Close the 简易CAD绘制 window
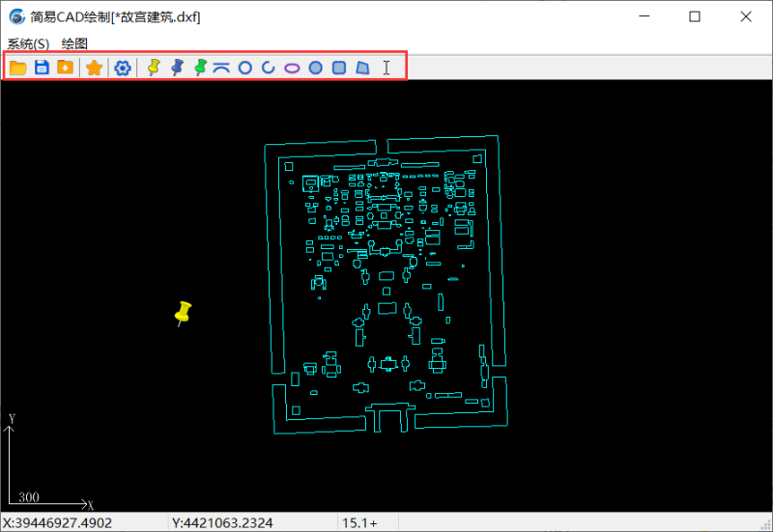Viewport: 773px width, 532px height. [746, 16]
